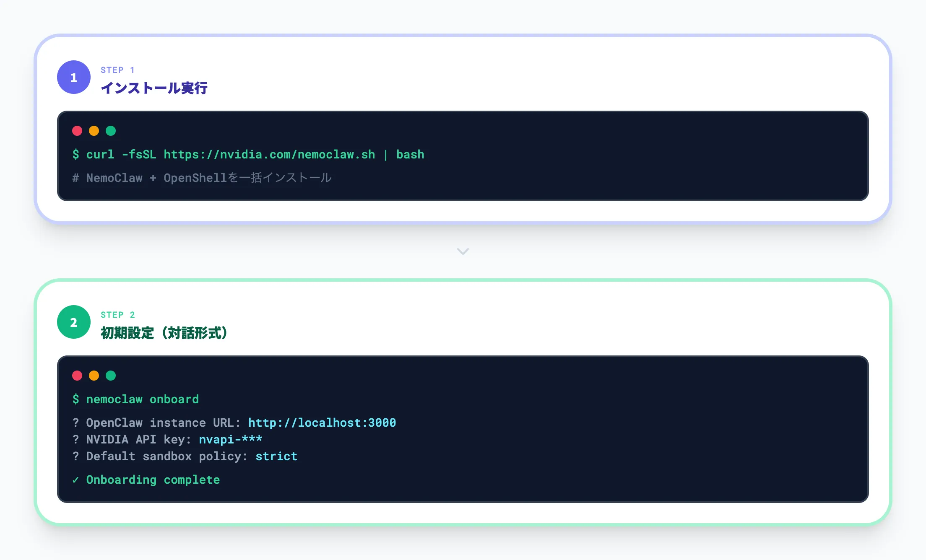Click yellow dot in onboard terminal
926x560 pixels.
[x=94, y=376]
